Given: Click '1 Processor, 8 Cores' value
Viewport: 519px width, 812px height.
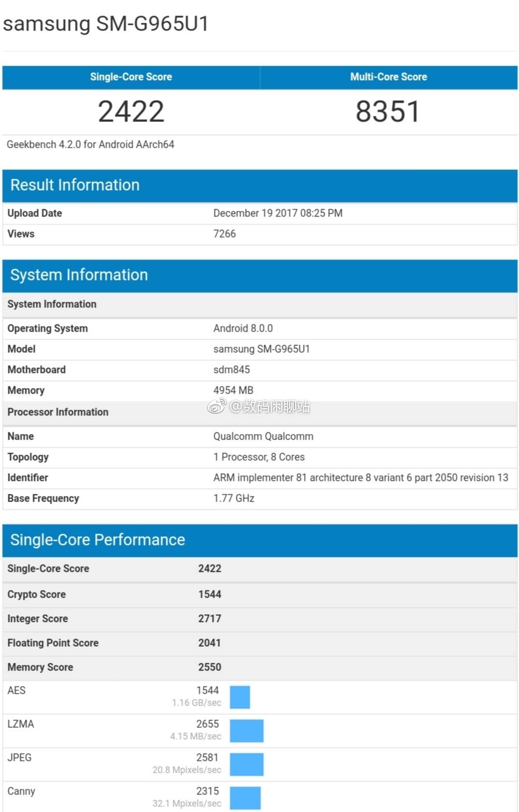Looking at the screenshot, I should click(259, 457).
